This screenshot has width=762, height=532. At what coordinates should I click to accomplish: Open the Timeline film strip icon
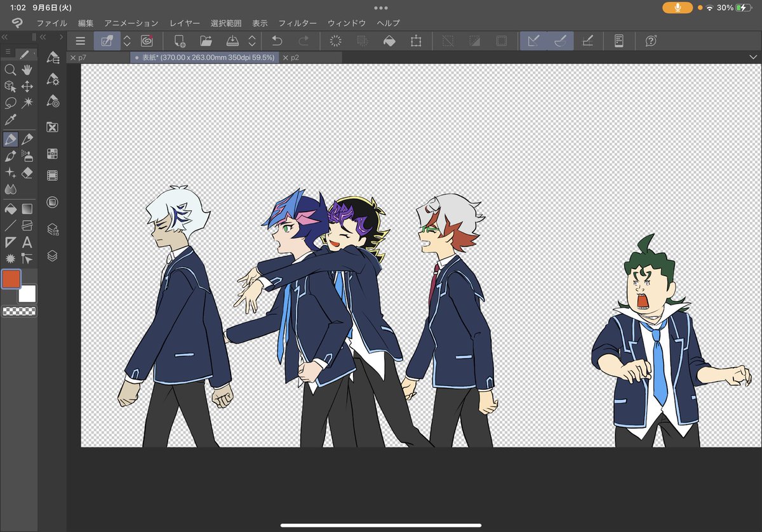[53, 175]
